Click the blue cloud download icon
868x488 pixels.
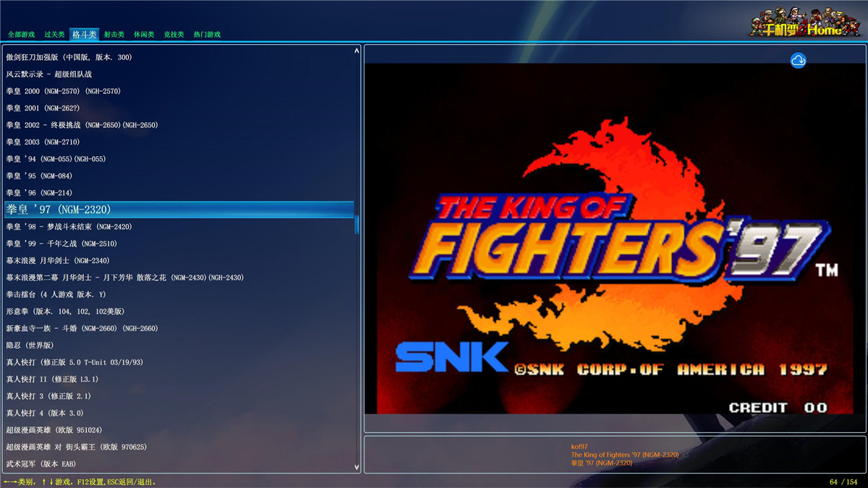[798, 61]
